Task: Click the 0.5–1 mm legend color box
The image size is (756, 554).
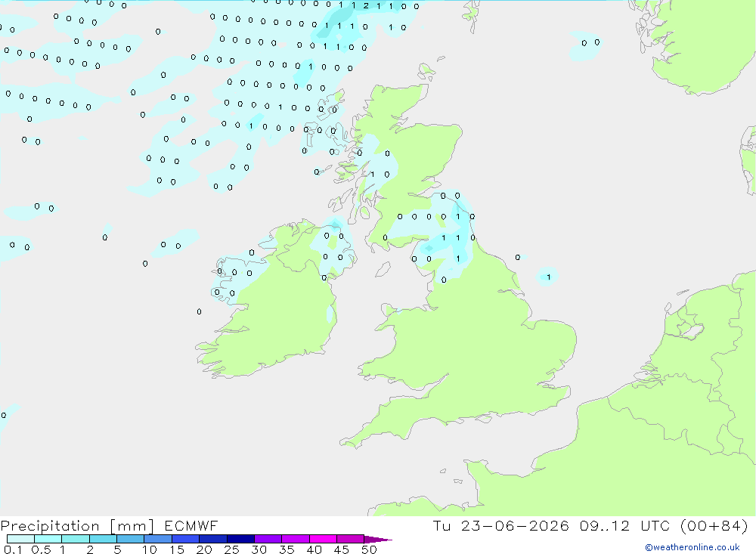Action: pyautogui.click(x=48, y=539)
